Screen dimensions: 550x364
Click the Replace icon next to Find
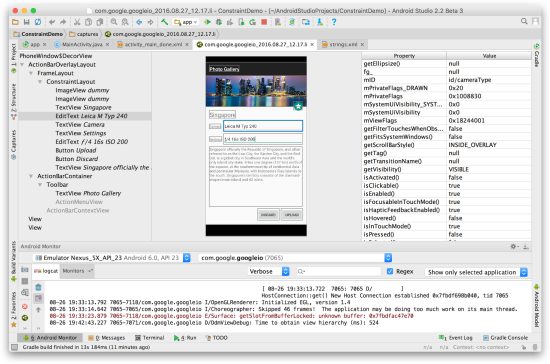pos(125,22)
